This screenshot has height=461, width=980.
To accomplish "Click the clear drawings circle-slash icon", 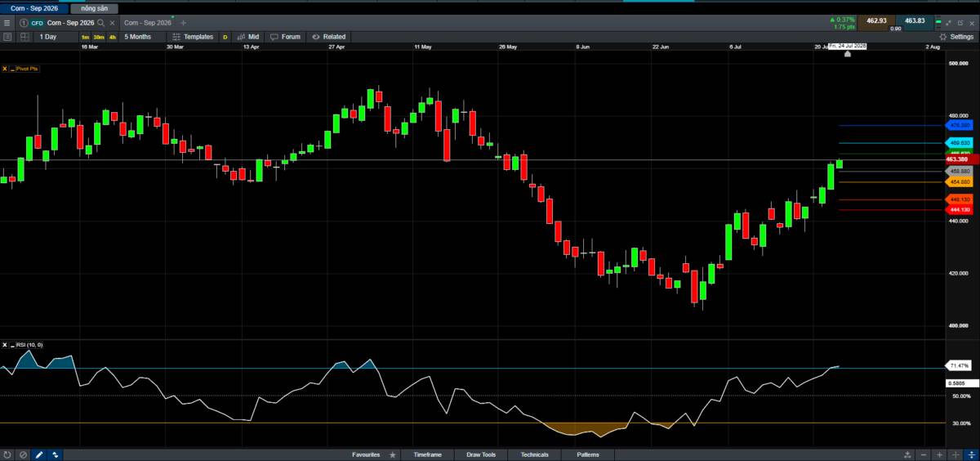I will pos(23,454).
